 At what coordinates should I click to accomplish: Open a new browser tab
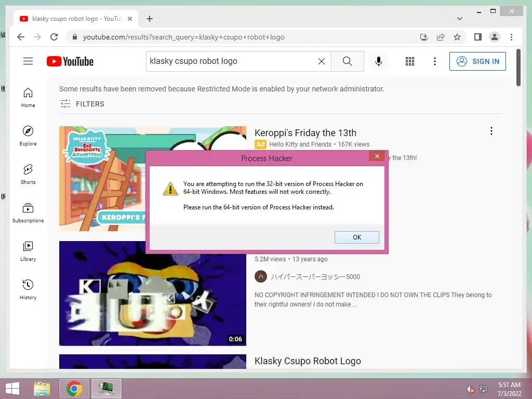click(x=150, y=19)
